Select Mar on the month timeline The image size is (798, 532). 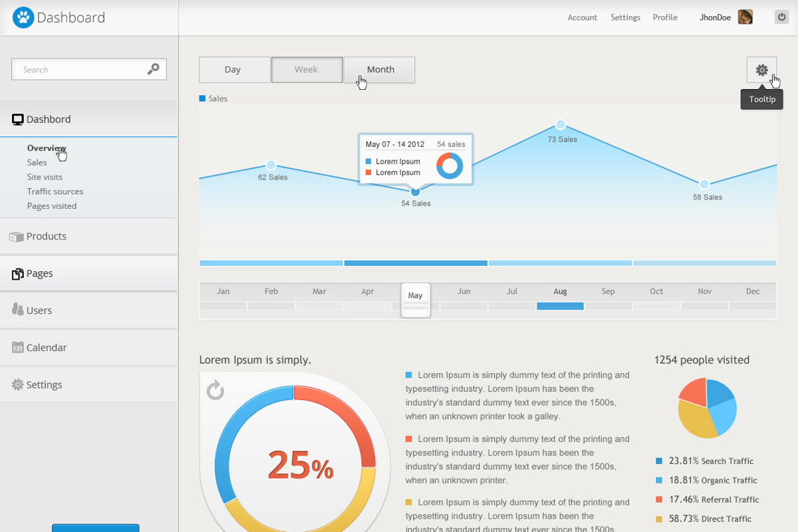point(319,291)
